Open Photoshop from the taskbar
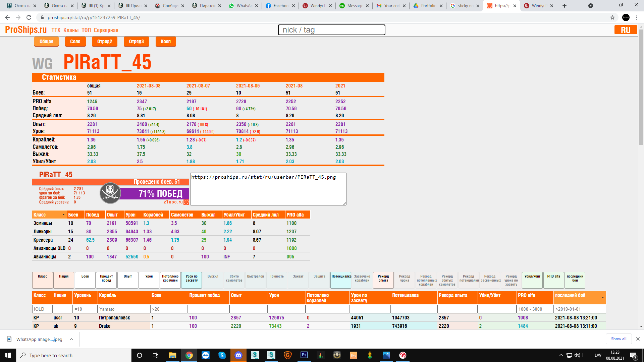Image resolution: width=644 pixels, height=362 pixels. [304, 355]
